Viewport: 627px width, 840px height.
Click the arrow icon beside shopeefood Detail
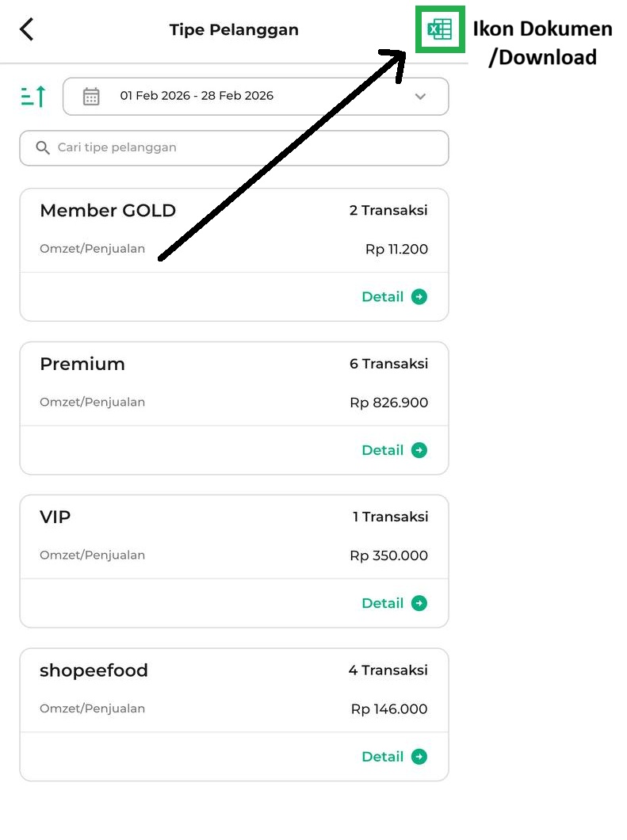coord(419,757)
